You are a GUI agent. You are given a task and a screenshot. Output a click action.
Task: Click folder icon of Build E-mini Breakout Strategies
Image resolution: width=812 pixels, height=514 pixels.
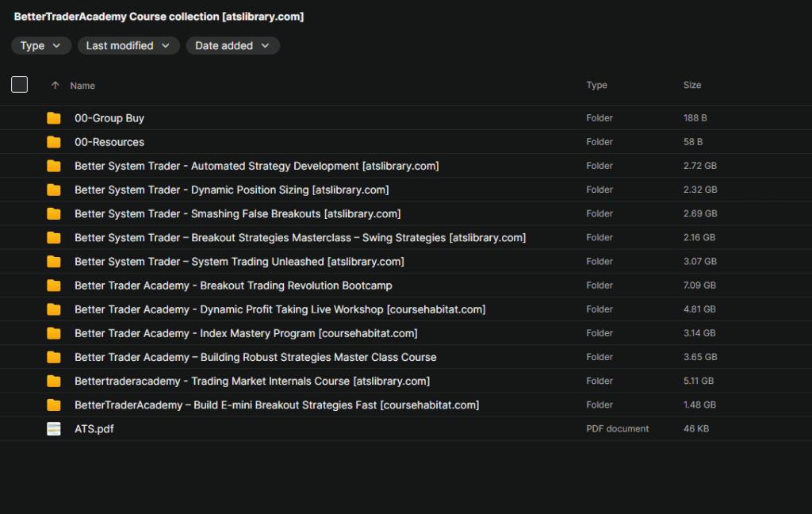(x=54, y=405)
